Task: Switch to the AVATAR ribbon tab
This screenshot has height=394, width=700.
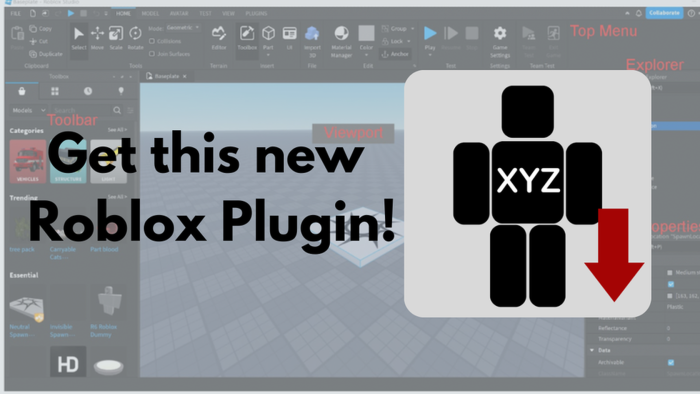Action: coord(179,13)
